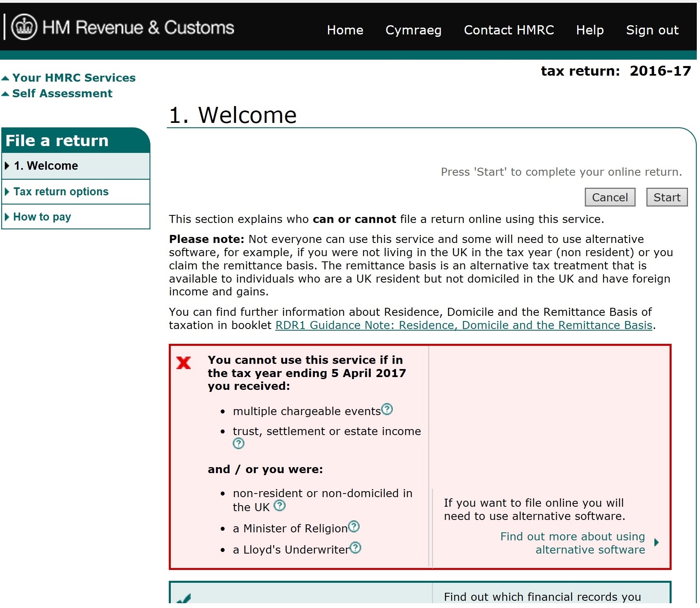The height and width of the screenshot is (608, 700).
Task: Click the HM Revenue & Customs crown logo
Action: click(24, 27)
